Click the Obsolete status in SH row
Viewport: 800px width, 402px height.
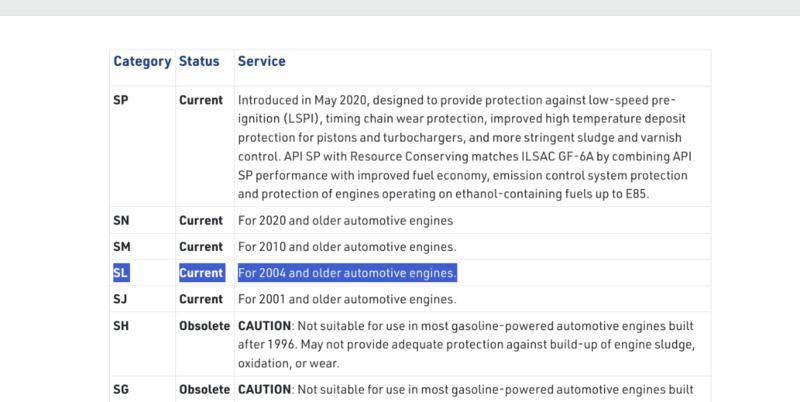[x=204, y=326]
